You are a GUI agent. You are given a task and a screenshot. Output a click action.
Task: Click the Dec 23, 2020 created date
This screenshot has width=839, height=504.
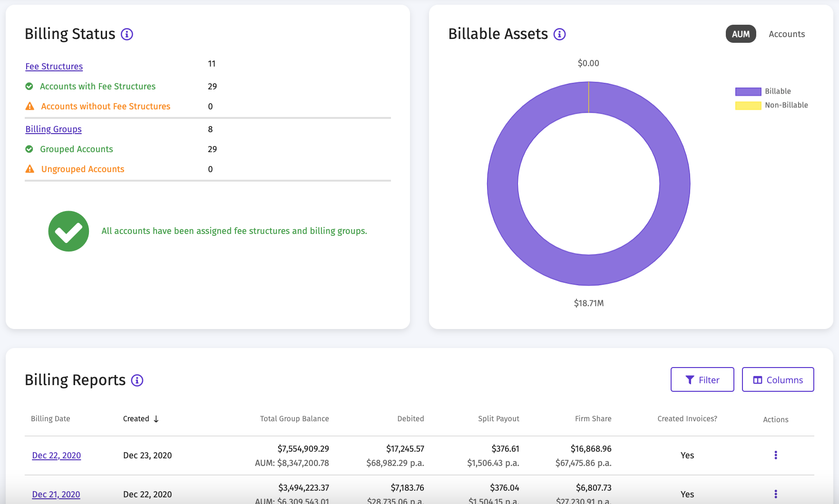click(147, 456)
